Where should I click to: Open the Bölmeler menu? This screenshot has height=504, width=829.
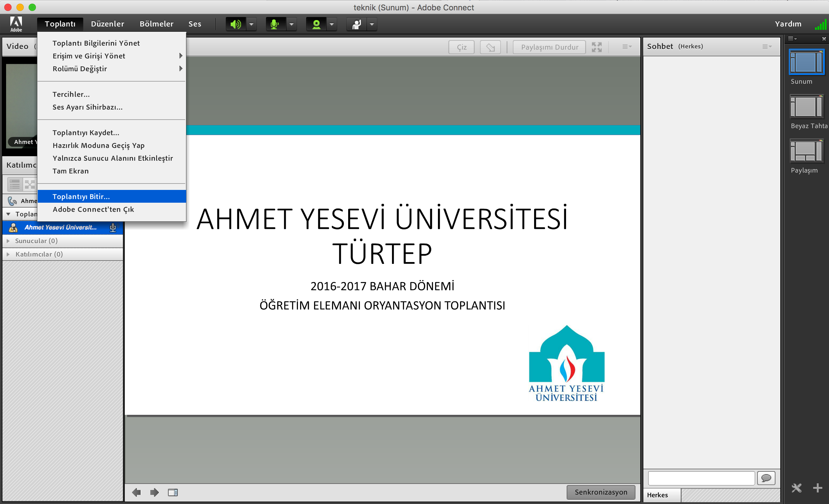click(156, 24)
